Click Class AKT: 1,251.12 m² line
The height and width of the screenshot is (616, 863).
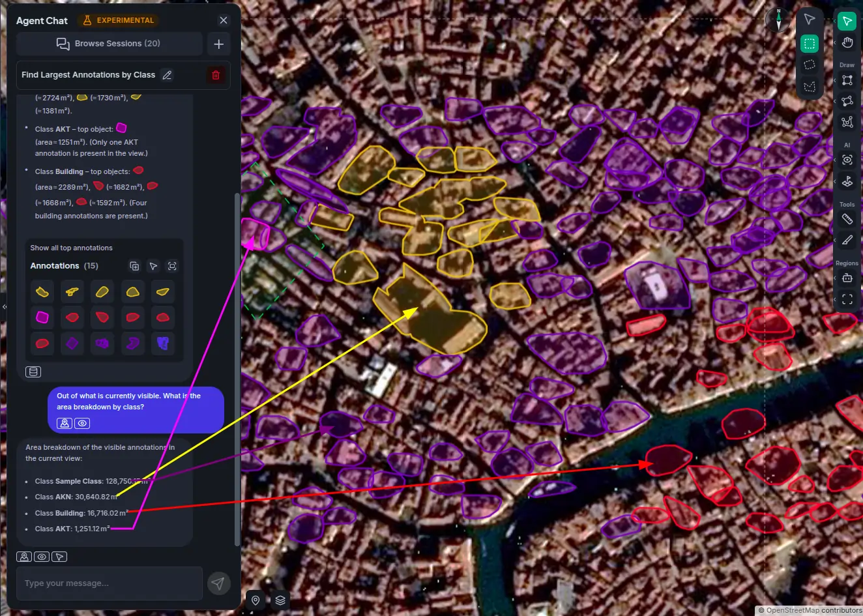coord(72,529)
